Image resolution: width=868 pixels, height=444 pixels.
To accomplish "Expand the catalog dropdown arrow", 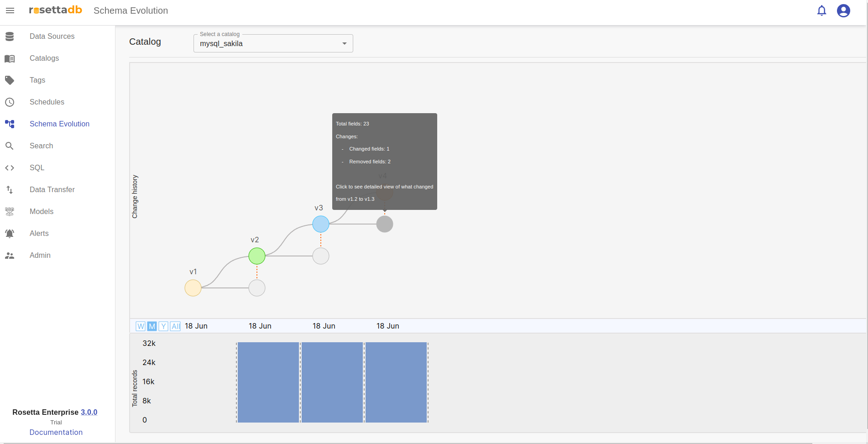I will tap(345, 44).
